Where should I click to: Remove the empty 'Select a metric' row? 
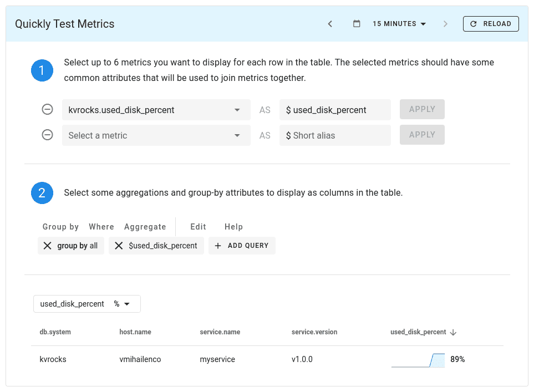[x=48, y=135]
